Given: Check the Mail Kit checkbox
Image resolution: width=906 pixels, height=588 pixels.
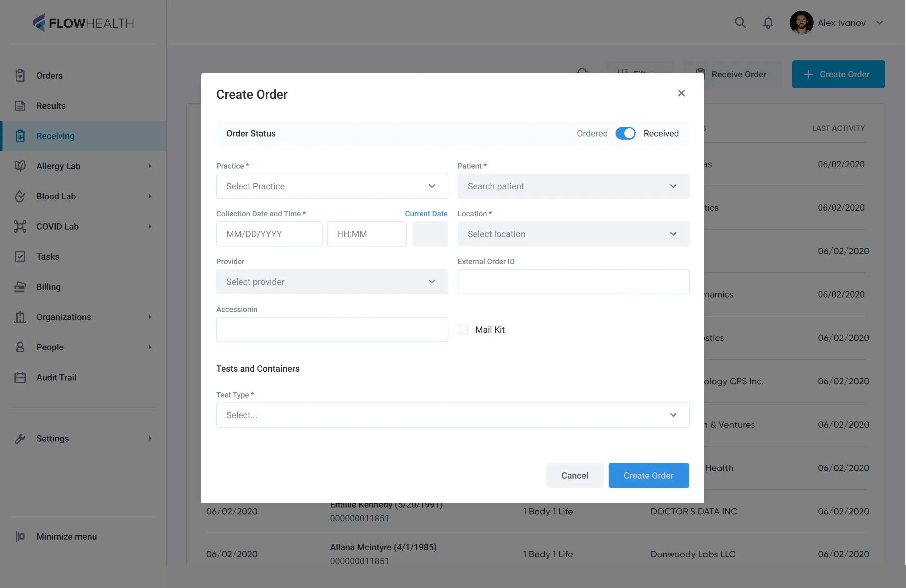Looking at the screenshot, I should 462,330.
